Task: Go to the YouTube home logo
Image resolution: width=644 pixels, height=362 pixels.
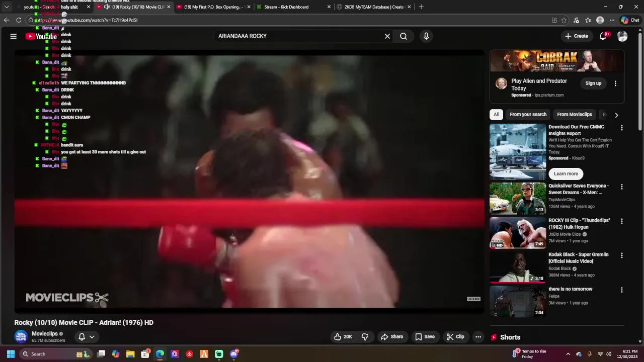Action: [41, 36]
